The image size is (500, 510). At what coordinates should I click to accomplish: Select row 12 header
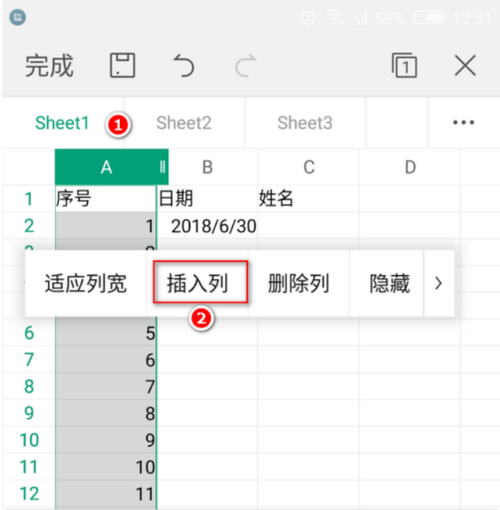click(x=29, y=494)
